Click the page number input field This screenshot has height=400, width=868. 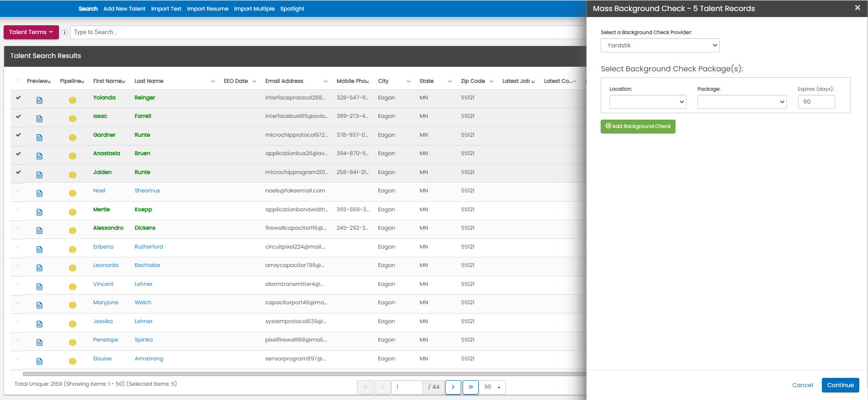(407, 387)
